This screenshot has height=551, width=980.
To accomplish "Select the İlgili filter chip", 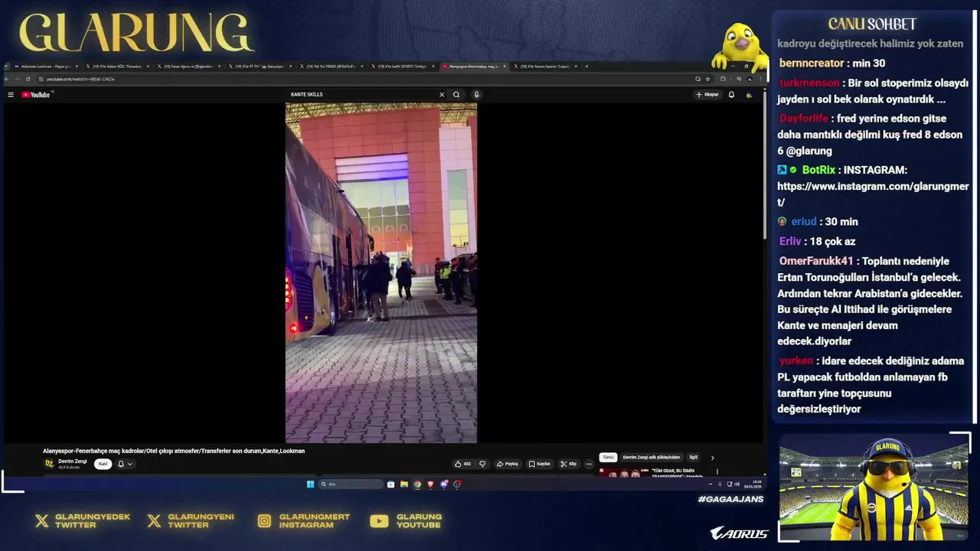I will point(694,458).
